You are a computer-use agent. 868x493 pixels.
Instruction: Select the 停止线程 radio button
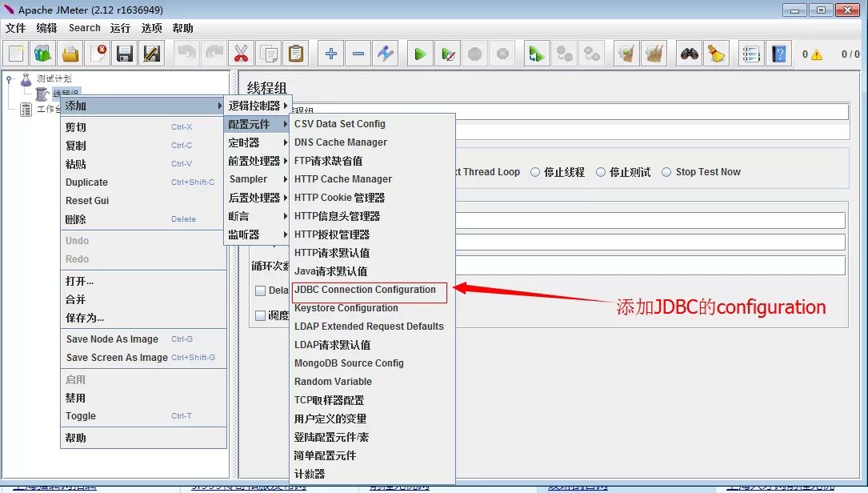[535, 172]
